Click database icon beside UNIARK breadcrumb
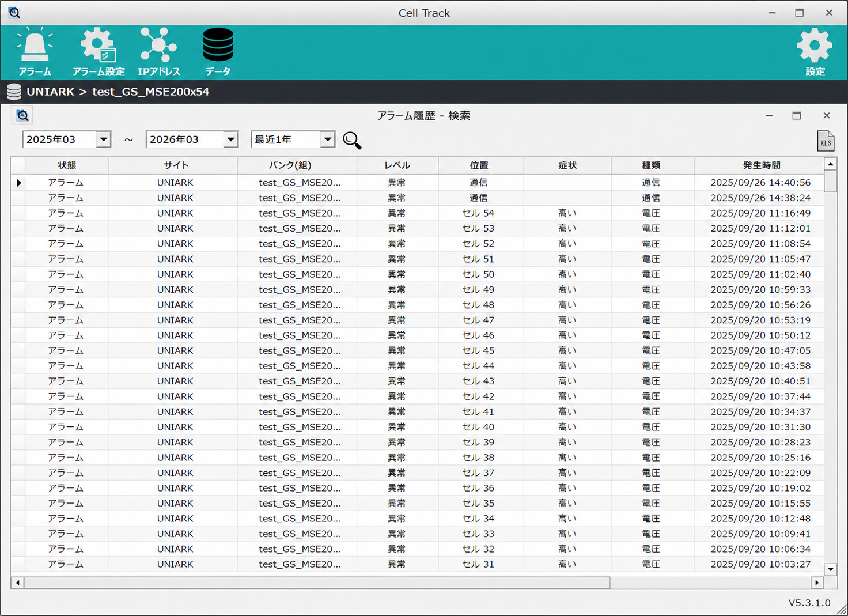The height and width of the screenshot is (616, 848). [x=14, y=92]
